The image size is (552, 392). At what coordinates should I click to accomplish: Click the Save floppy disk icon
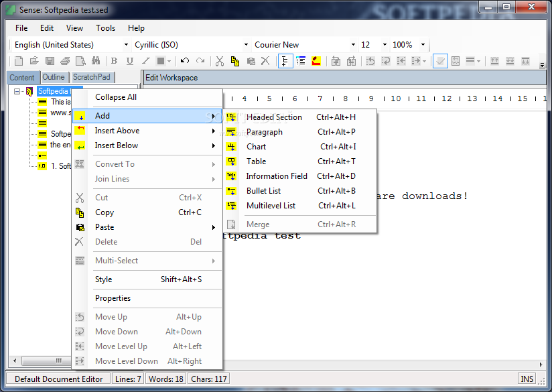(x=50, y=61)
